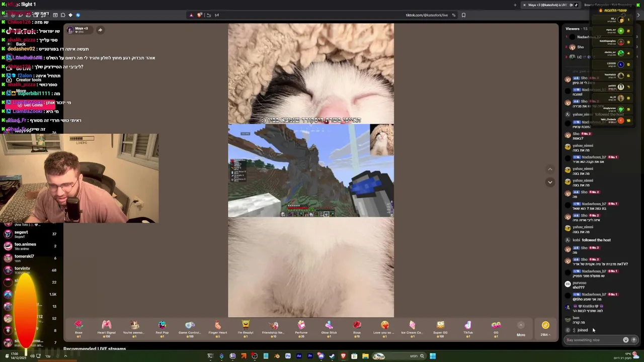Screen dimensions: 644x362
Task: Send the Friendship Necklace gift
Action: tap(273, 328)
